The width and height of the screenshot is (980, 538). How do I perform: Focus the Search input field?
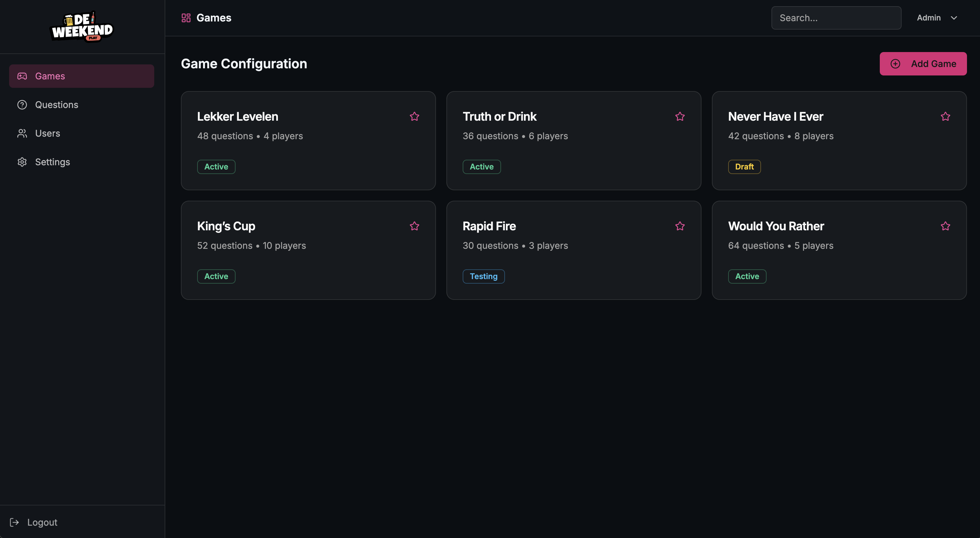[836, 18]
